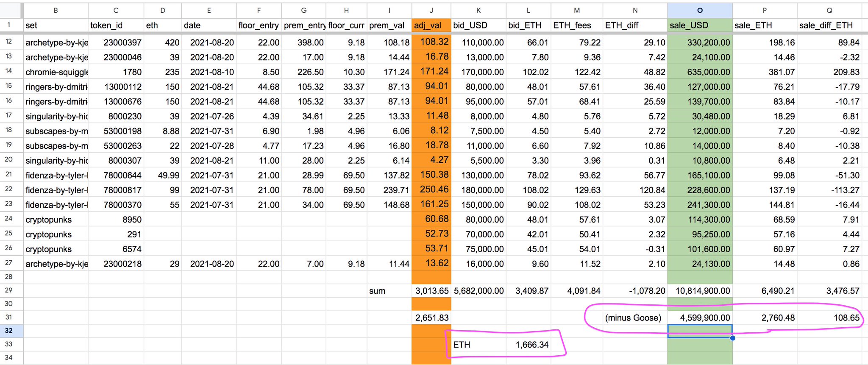Image resolution: width=868 pixels, height=365 pixels.
Task: Click the 'sale_USD' header cell
Action: coord(700,25)
